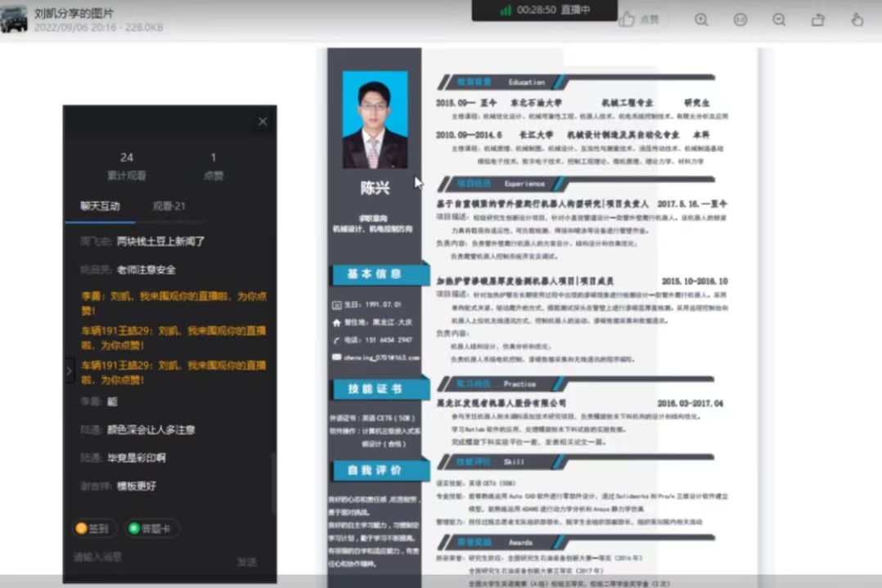Click the 基本信息 section banner
This screenshot has height=588, width=882.
[x=378, y=274]
